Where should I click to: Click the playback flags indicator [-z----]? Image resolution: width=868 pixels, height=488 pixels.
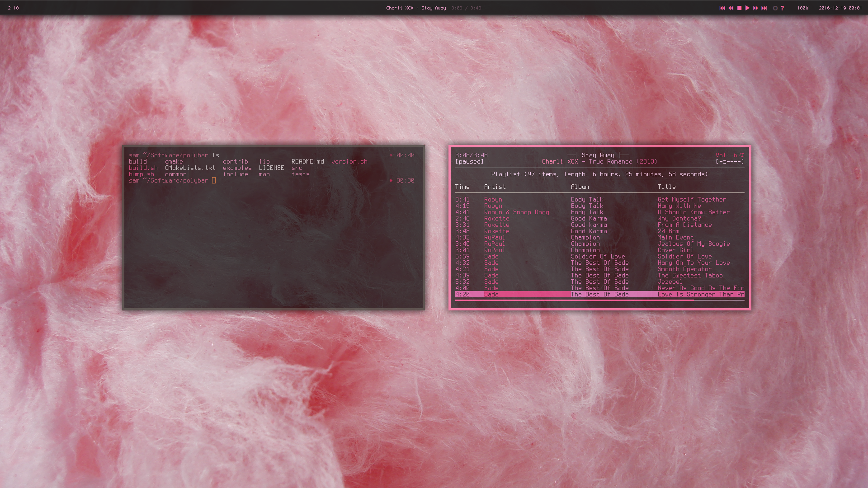coord(729,162)
